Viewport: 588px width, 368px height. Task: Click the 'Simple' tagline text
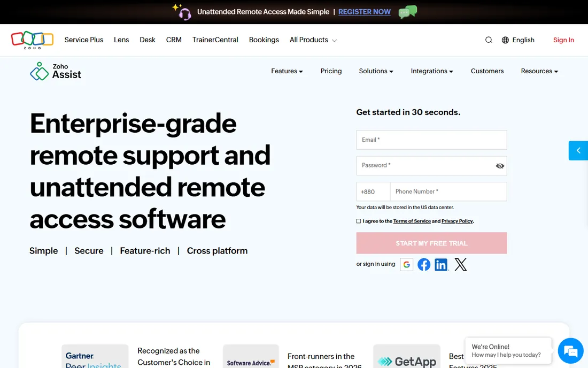[x=43, y=250]
